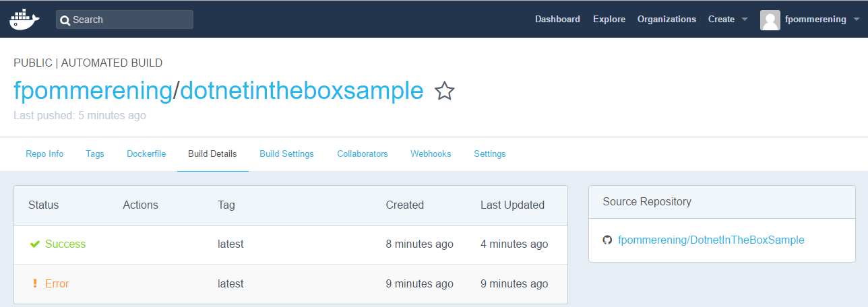Viewport: 868px width, 307px height.
Task: Click the PUBLIC | AUTOMATED BUILD label
Action: [x=88, y=63]
